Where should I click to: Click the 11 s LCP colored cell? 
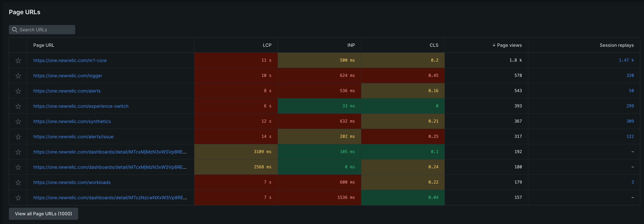[x=236, y=60]
